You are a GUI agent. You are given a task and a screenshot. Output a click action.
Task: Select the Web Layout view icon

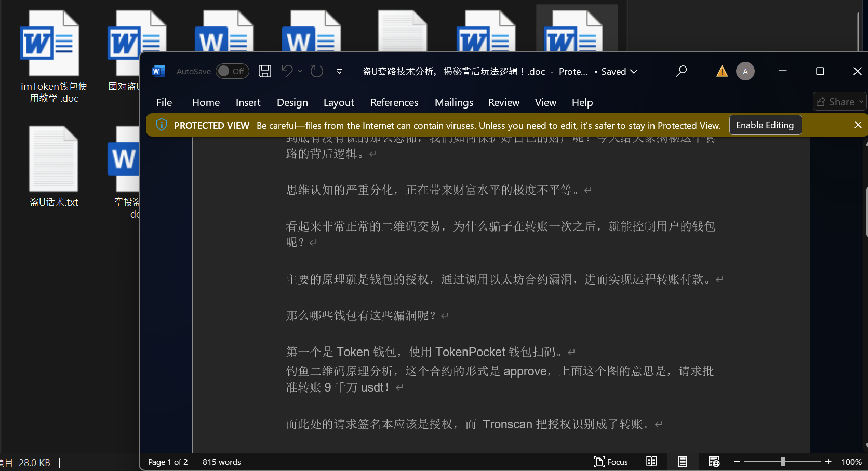714,462
